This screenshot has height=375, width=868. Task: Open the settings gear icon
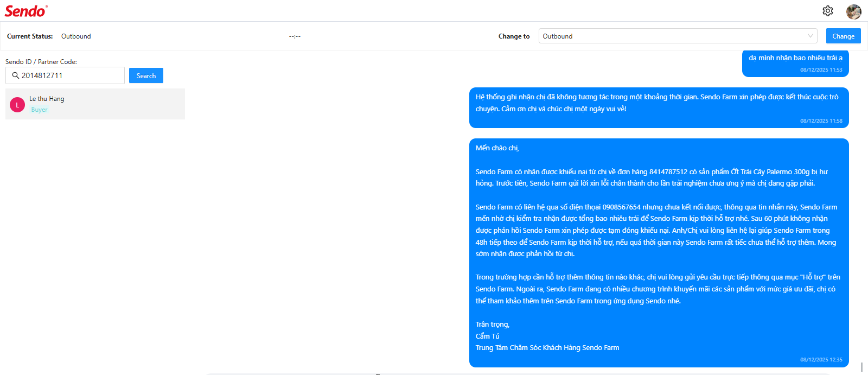click(827, 11)
